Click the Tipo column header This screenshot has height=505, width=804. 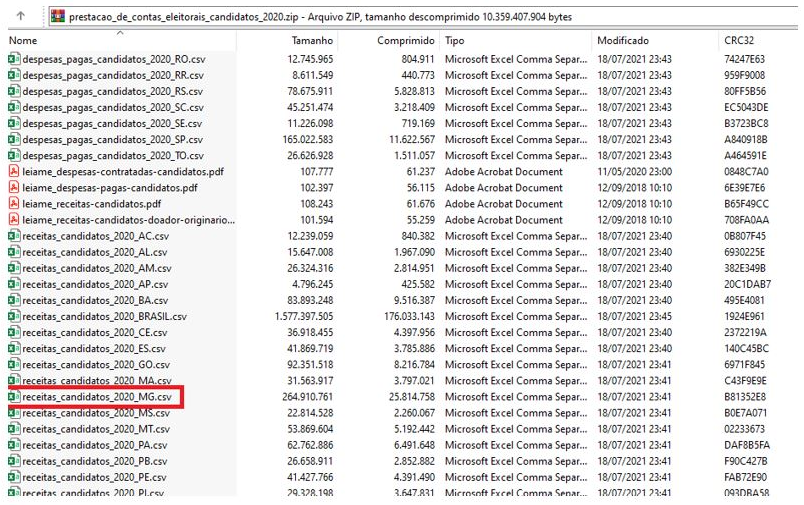point(455,41)
